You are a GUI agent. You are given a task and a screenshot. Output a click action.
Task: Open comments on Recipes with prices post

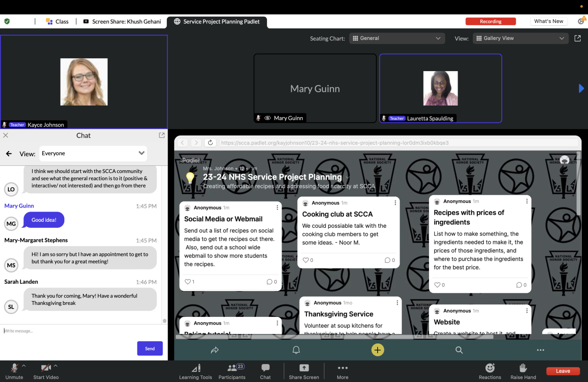521,285
